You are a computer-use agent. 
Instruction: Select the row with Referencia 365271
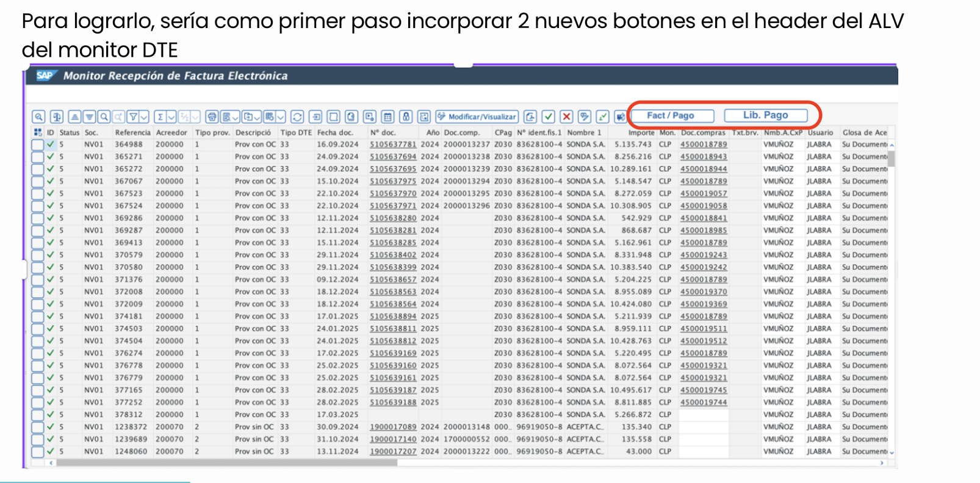pyautogui.click(x=37, y=157)
